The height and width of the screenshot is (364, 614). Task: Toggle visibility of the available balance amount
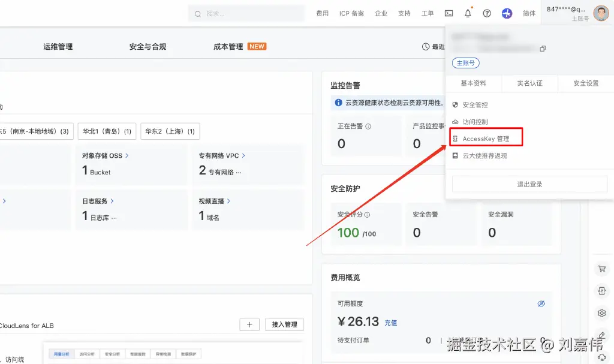(541, 303)
